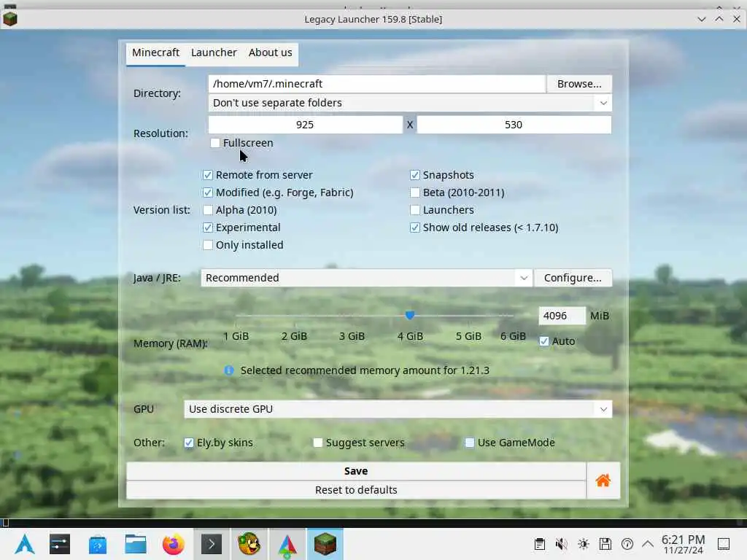Uncheck Modified (e.g. Forge, Fabric)
Screen dimensions: 747x560
click(208, 192)
